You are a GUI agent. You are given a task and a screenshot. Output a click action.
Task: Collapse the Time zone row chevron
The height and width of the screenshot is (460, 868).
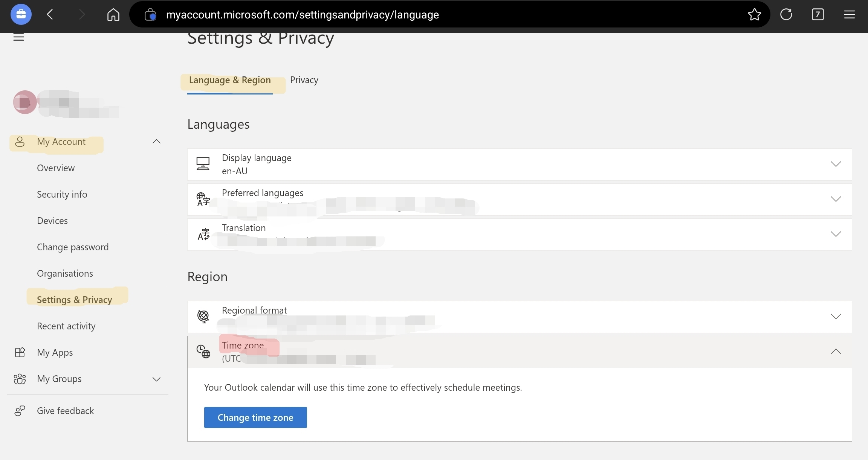(836, 352)
